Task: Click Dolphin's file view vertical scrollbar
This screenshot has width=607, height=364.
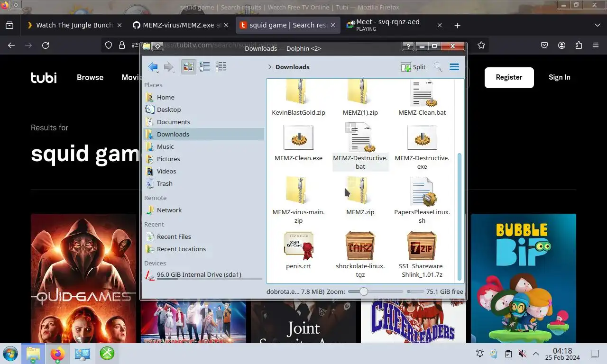Action: click(x=459, y=216)
